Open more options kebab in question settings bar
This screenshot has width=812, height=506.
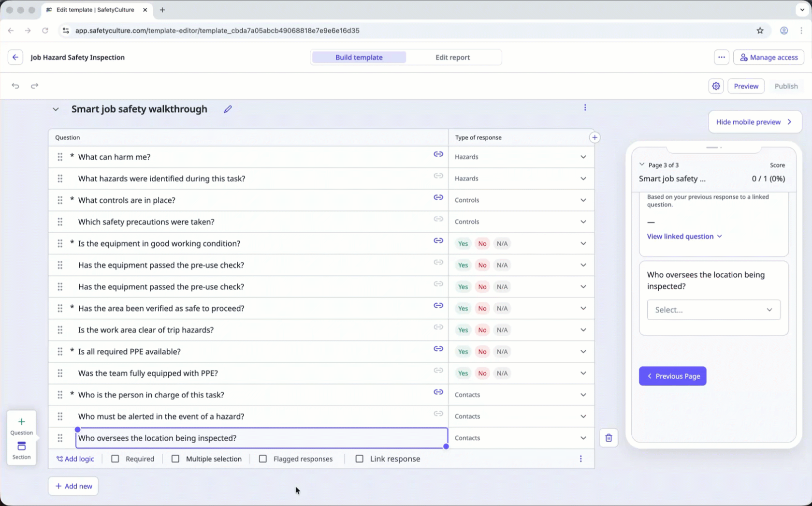pos(580,459)
